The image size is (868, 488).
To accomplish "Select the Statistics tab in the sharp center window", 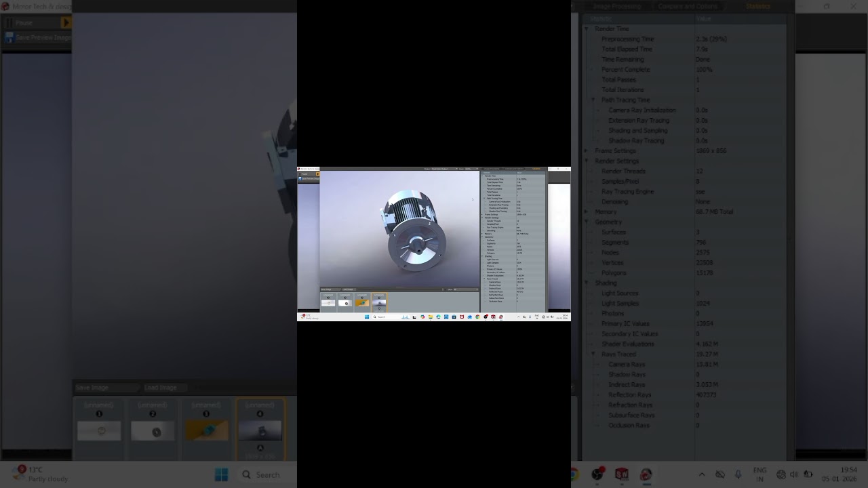I will click(x=536, y=169).
